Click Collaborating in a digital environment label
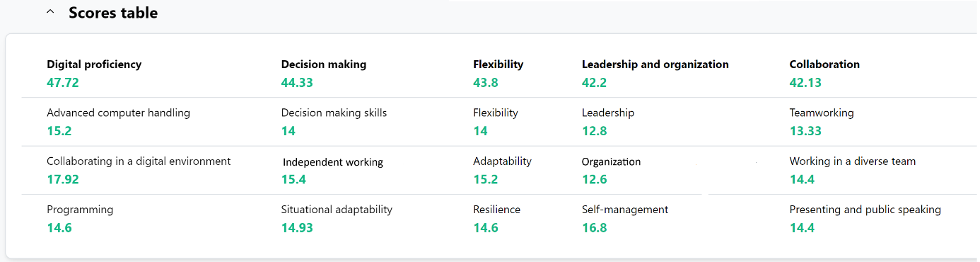 coord(139,161)
